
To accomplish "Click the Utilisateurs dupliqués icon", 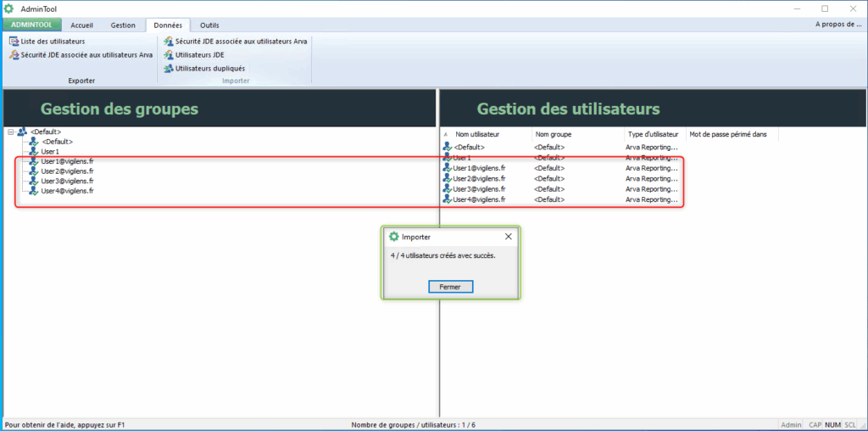I will [x=169, y=68].
